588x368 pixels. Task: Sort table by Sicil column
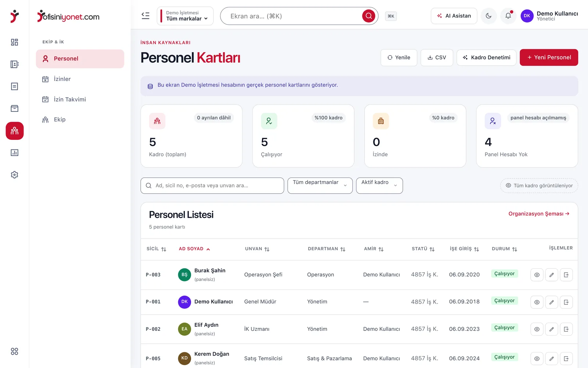[157, 249]
